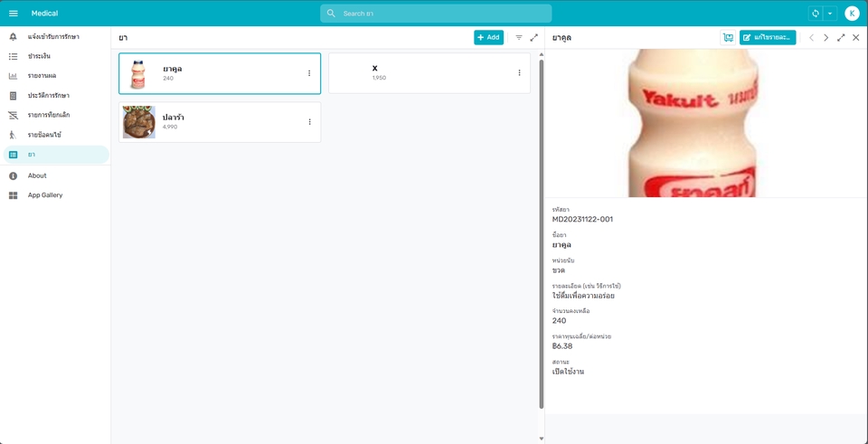Click the cost value ฿6.38
The image size is (868, 444).
coord(562,346)
